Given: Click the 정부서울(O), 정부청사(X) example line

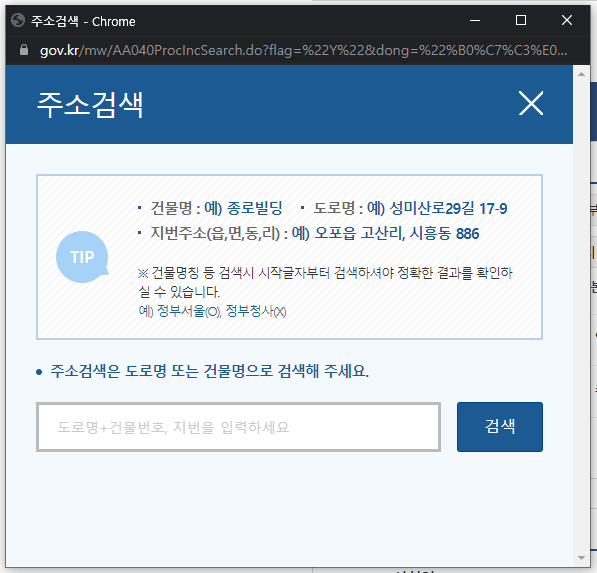Looking at the screenshot, I should pos(212,311).
